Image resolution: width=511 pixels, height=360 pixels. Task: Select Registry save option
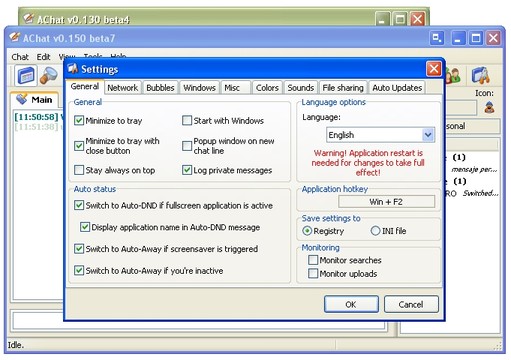(307, 231)
